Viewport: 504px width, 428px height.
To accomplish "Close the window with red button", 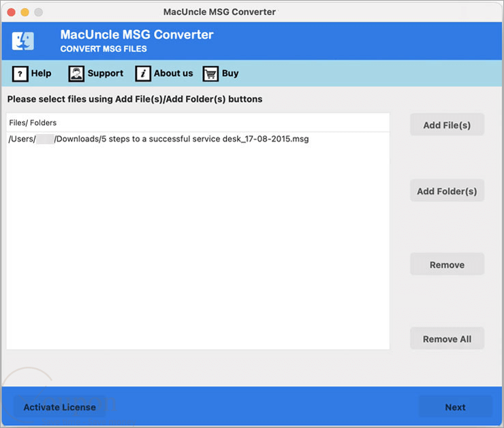I will pos(12,12).
